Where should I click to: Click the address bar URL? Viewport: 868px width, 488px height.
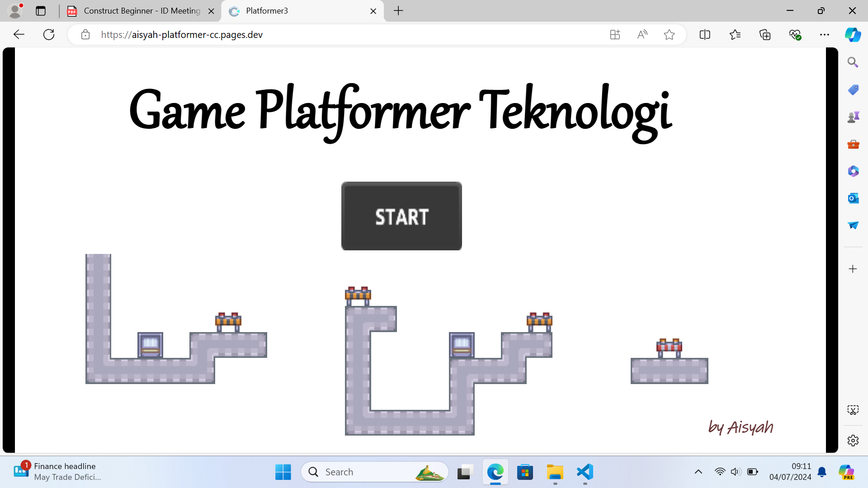(x=182, y=34)
